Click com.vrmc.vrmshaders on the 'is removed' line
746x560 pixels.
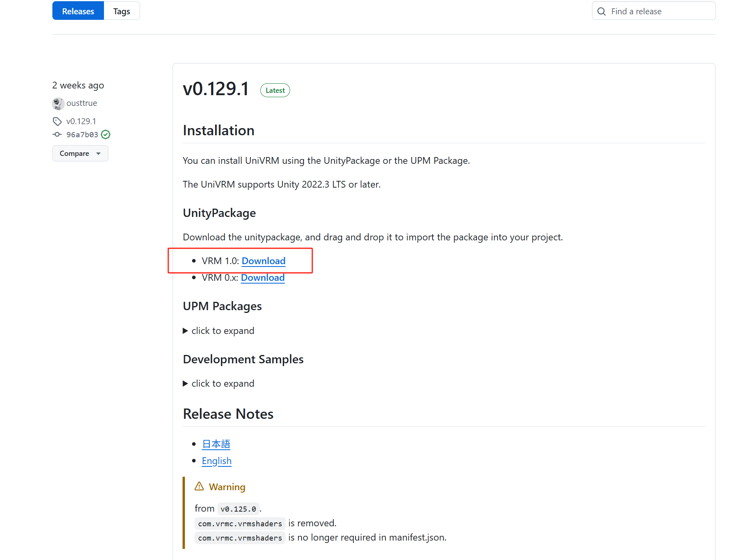pos(240,524)
